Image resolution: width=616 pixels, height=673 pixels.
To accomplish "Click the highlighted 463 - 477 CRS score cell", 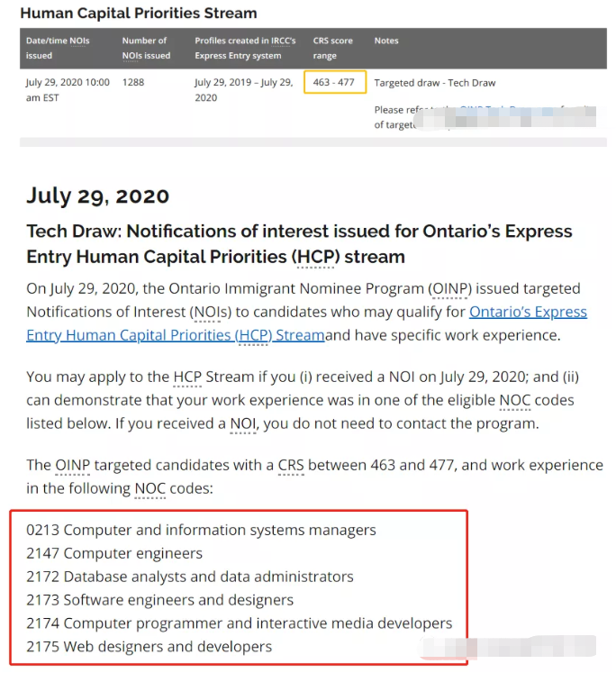I will (334, 83).
